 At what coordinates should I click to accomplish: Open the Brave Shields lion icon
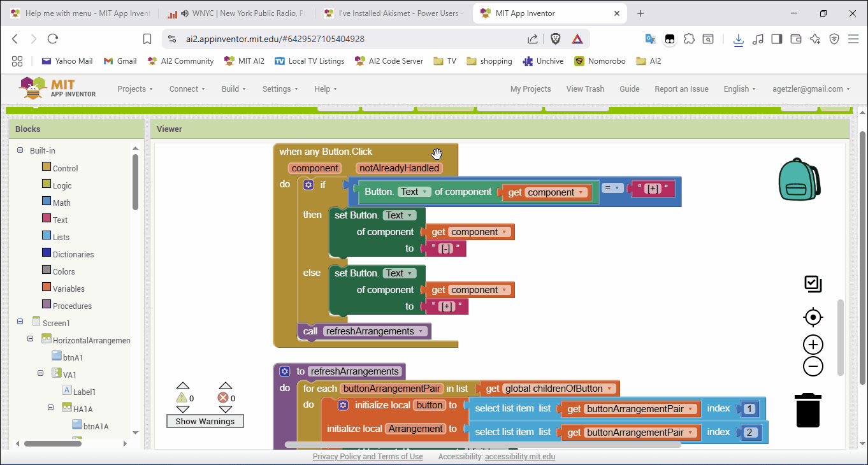click(x=555, y=39)
